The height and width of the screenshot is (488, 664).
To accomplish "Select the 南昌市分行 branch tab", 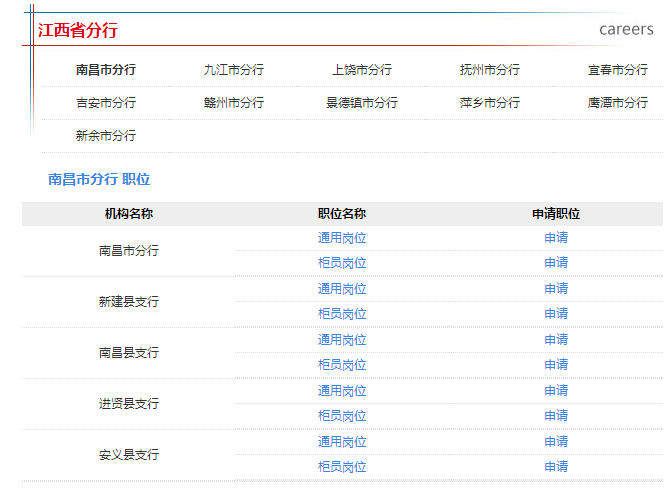I will tap(105, 70).
